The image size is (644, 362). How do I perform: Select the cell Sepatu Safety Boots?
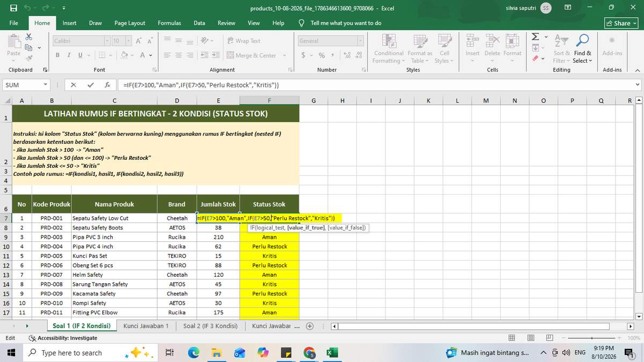click(x=114, y=228)
